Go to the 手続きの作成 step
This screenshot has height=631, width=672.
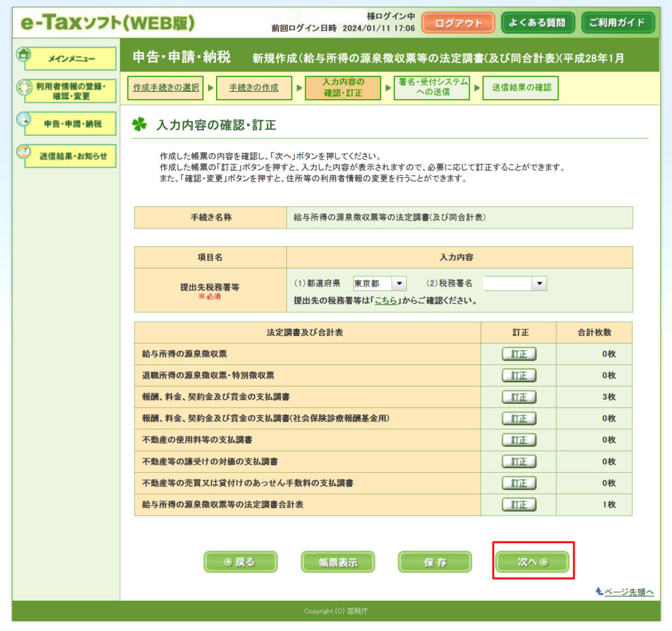tap(253, 87)
